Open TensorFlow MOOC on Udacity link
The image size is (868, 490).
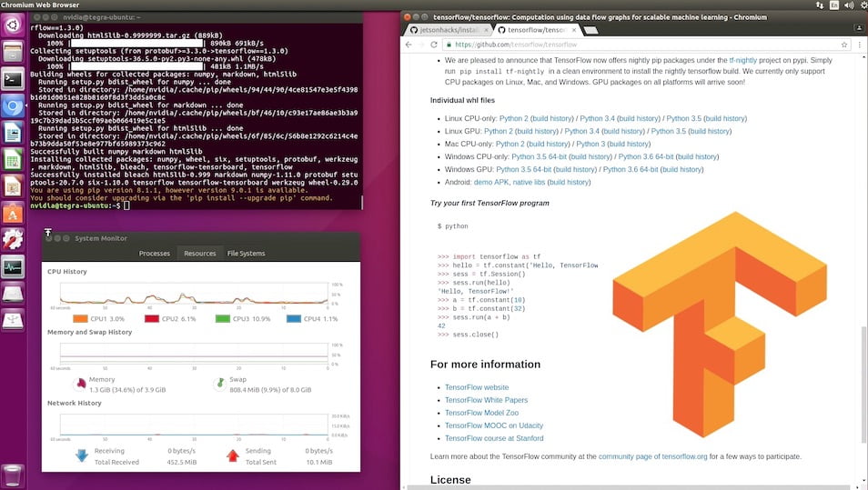(494, 425)
